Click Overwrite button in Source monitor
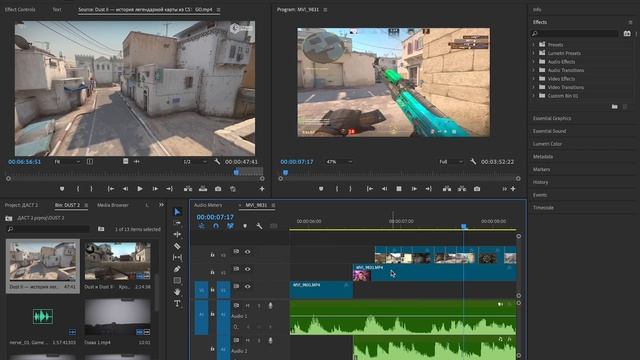This screenshot has height=360, width=640. (203, 189)
